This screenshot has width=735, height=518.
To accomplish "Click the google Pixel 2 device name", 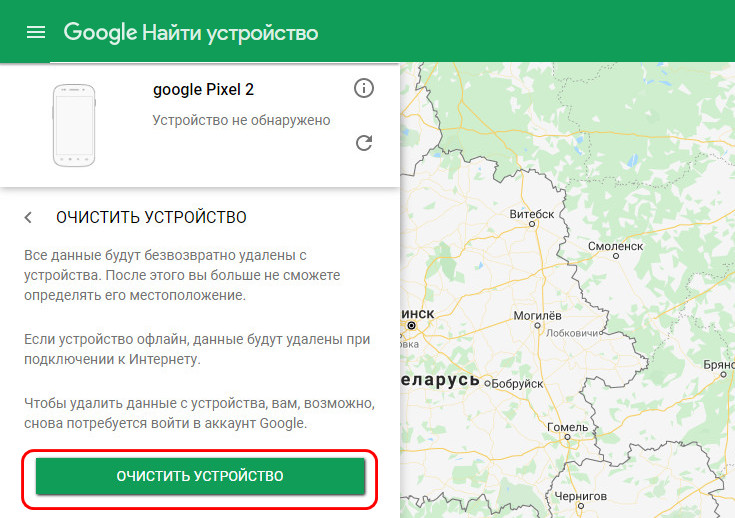I will pyautogui.click(x=203, y=89).
